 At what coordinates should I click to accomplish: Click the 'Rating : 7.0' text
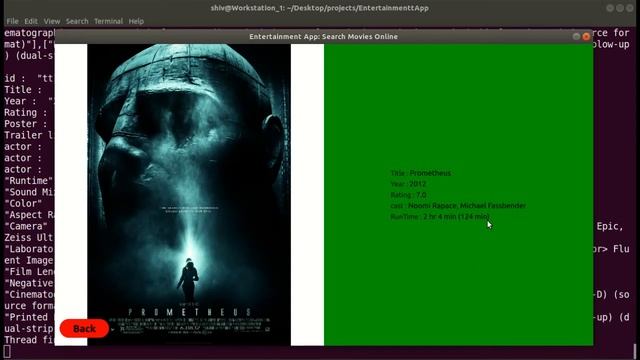click(x=408, y=195)
